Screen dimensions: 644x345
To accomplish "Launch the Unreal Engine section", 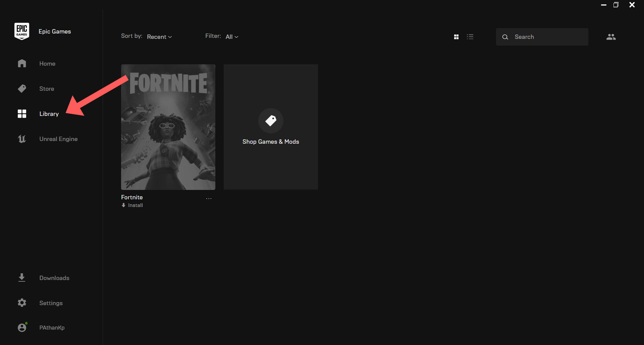I will pyautogui.click(x=58, y=139).
